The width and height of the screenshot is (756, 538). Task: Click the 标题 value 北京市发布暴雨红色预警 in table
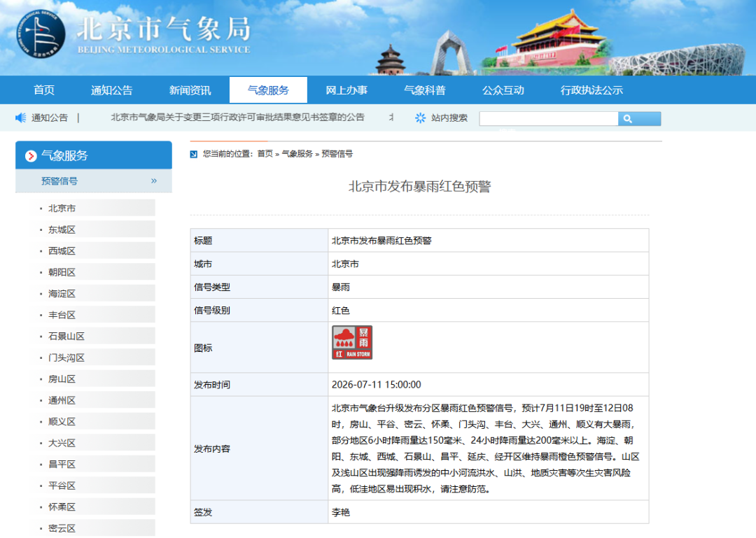pos(381,241)
